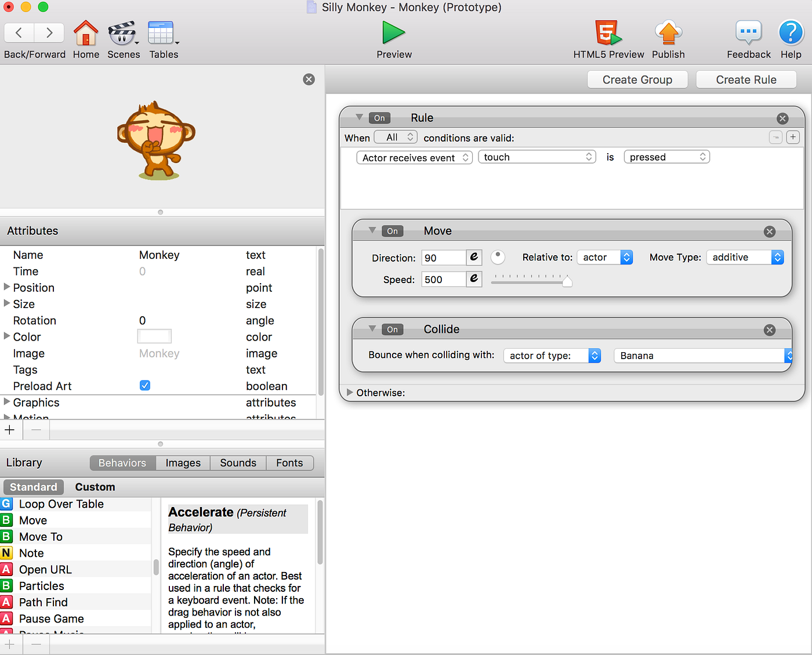
Task: Open the Move Type additive dropdown
Action: (x=745, y=257)
